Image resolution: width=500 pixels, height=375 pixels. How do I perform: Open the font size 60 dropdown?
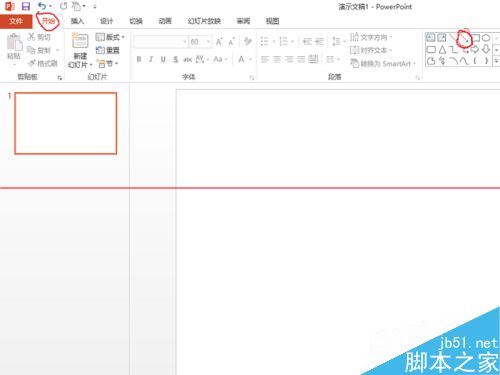tap(200, 42)
